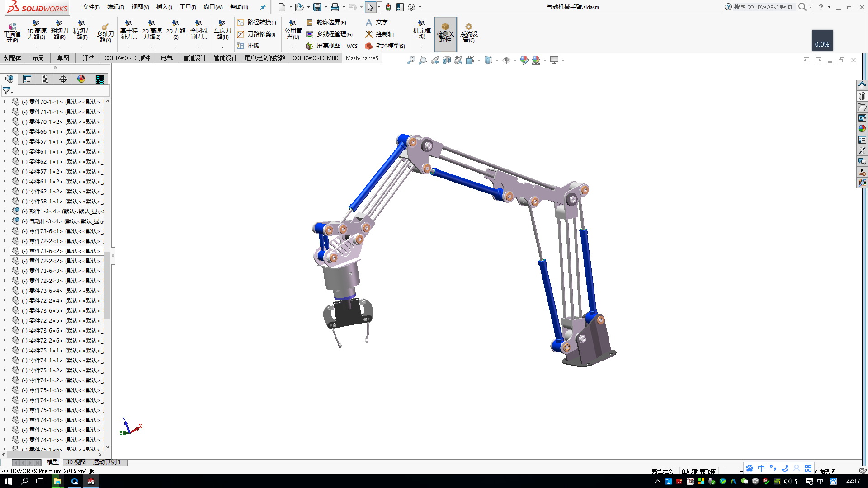Click the Zoom to Fit magnifier icon

[x=411, y=60]
